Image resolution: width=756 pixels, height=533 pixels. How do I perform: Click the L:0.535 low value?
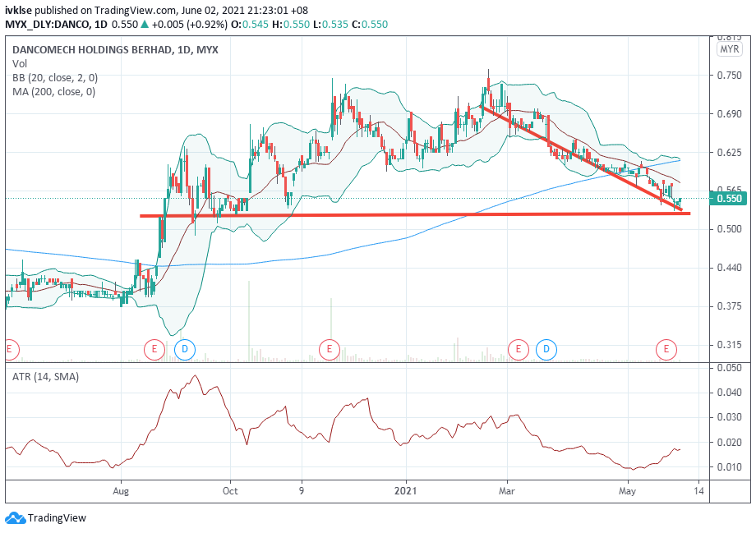[x=330, y=25]
